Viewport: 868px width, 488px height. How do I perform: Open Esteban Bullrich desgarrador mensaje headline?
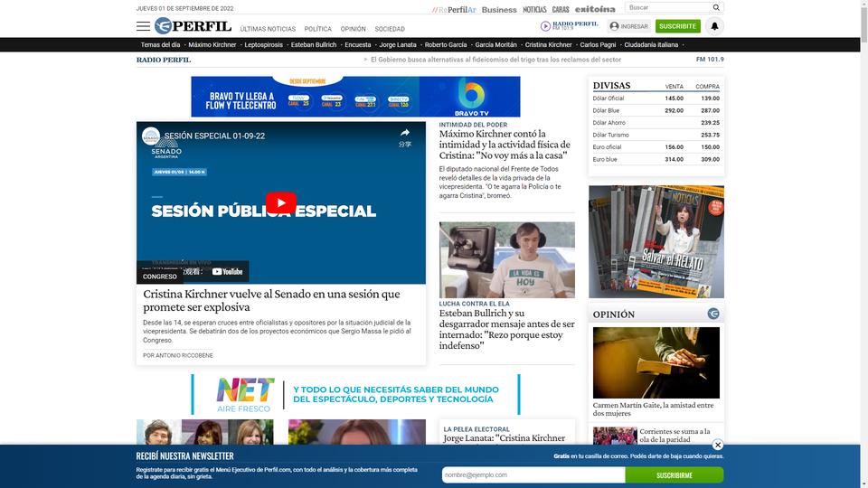(x=506, y=329)
